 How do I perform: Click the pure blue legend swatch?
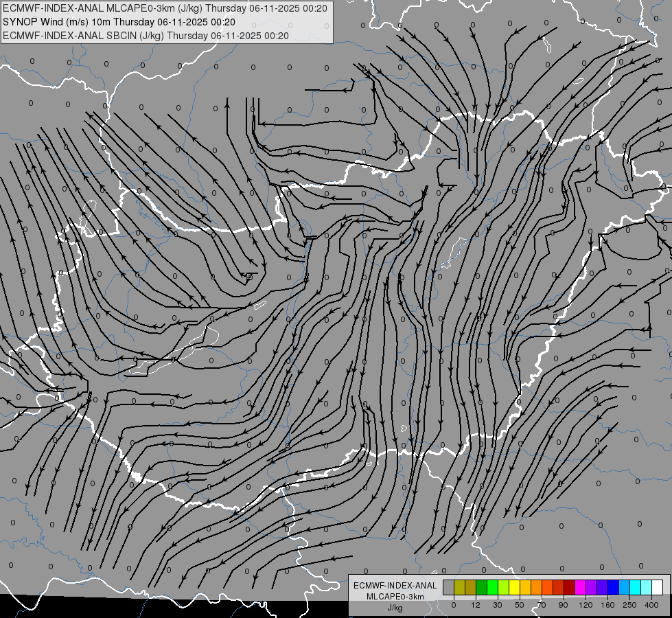[x=613, y=587]
